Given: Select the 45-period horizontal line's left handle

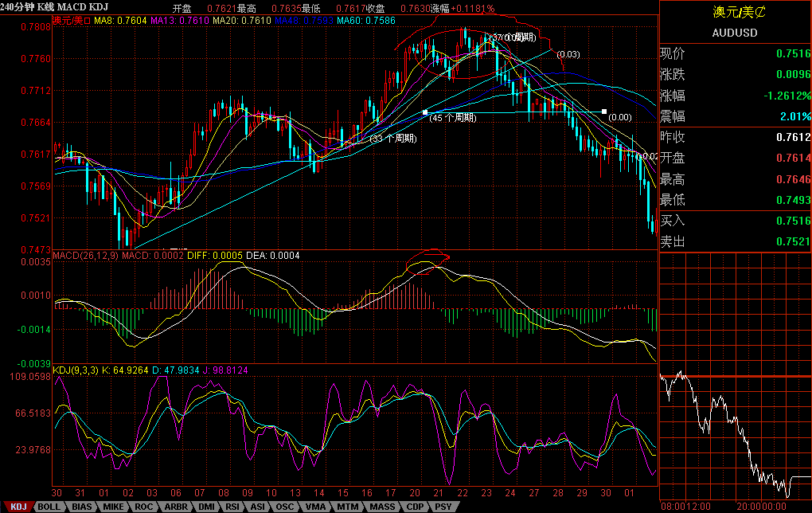Looking at the screenshot, I should pos(426,112).
